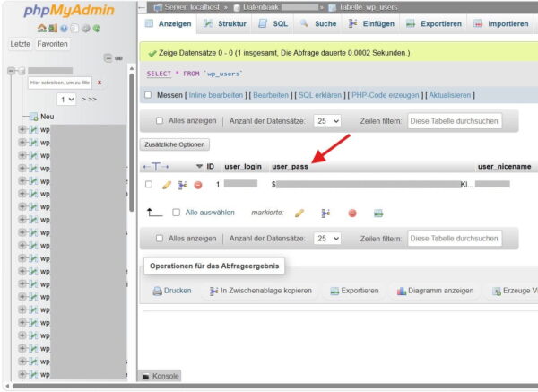
Task: Open lower Anzahl der Datensätze 25 dropdown
Action: click(327, 239)
